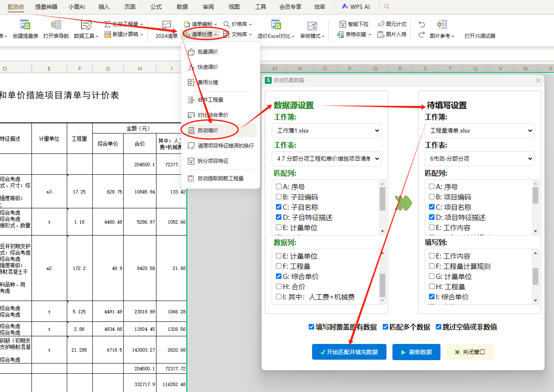554x392 pixels.
Task: Open the 工作簿1.xlsx workbook dropdown
Action: (327, 131)
